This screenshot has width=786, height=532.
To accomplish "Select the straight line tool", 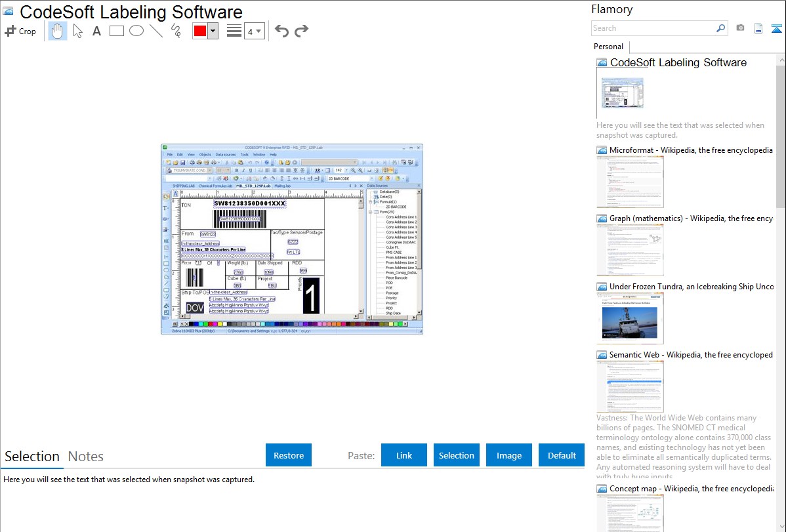I will [156, 31].
